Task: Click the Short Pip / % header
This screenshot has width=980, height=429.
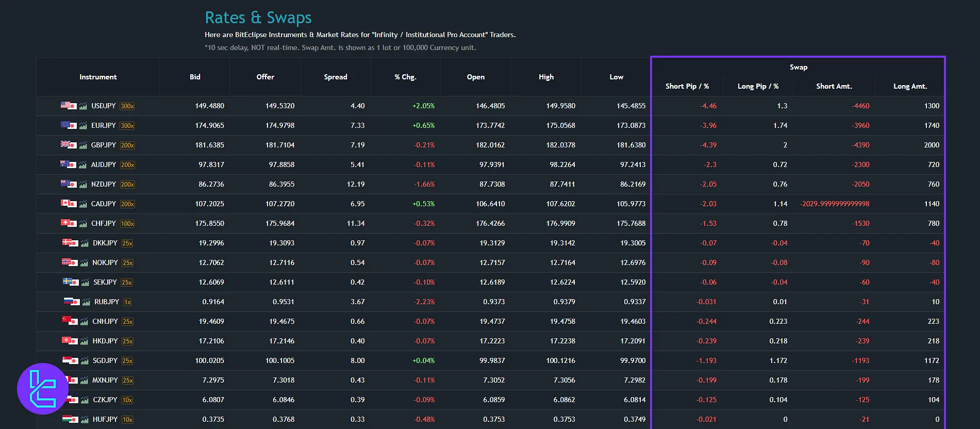Action: tap(687, 86)
